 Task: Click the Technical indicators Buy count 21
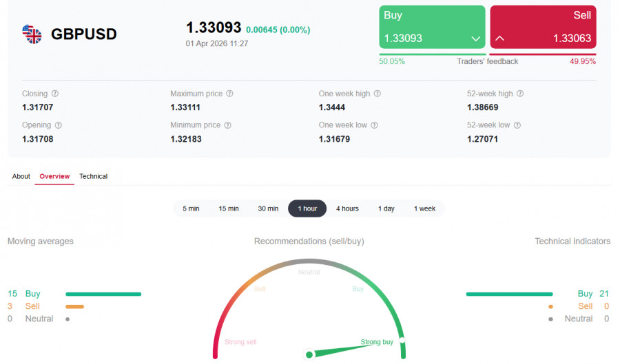click(x=604, y=294)
